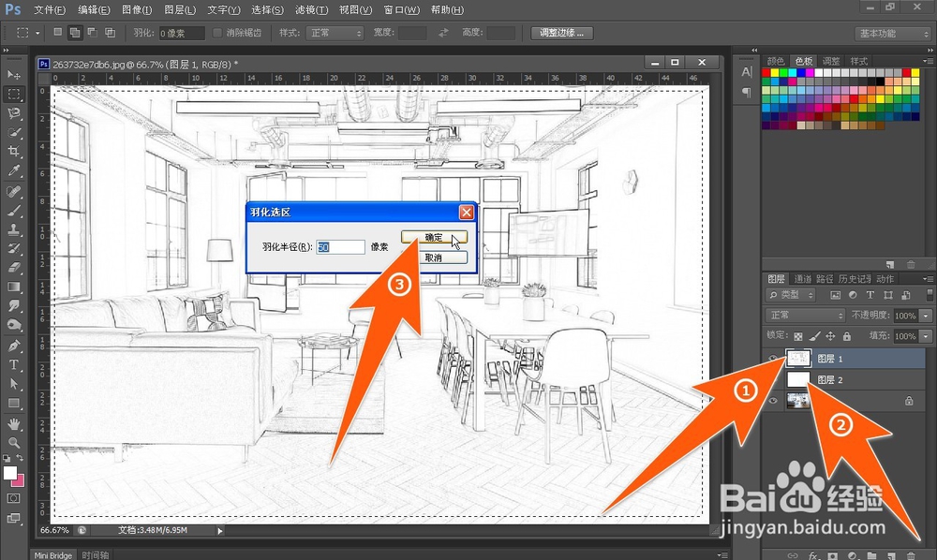Select the Move tool
937x560 pixels.
coord(14,75)
